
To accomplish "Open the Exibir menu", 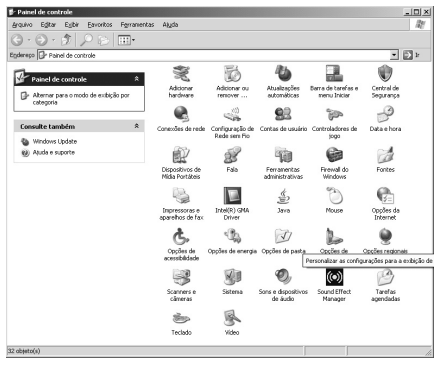I will point(72,25).
